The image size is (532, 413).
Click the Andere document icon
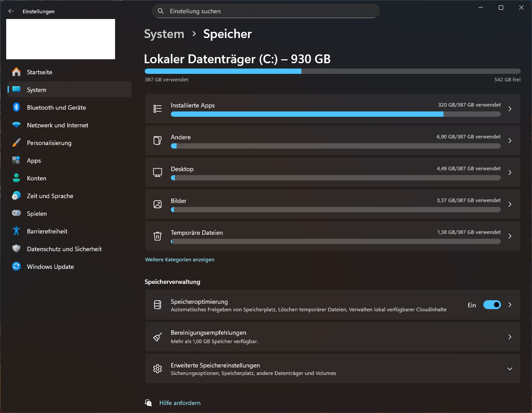158,140
